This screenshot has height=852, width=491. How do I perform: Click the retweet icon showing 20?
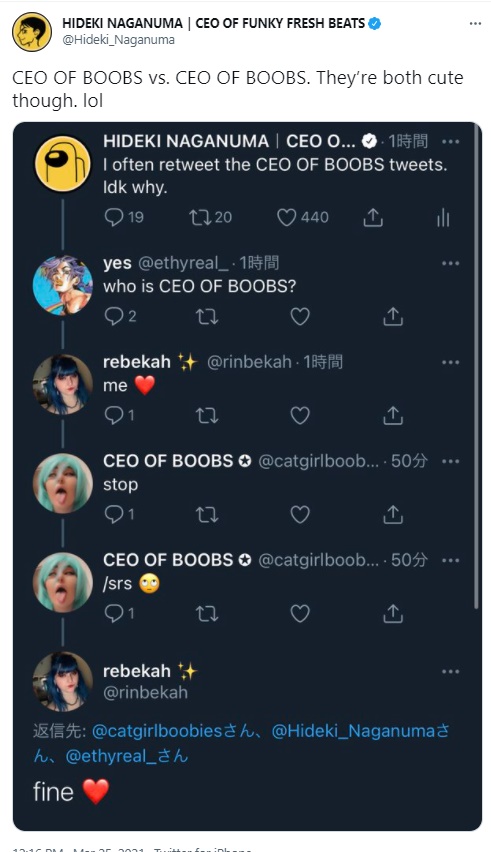coord(199,217)
